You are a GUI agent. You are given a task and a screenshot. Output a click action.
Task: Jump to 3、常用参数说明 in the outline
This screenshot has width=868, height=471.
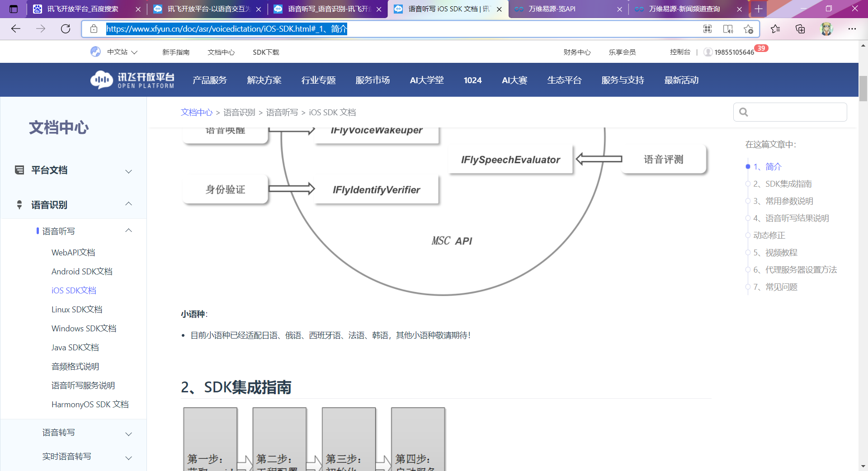[783, 201]
